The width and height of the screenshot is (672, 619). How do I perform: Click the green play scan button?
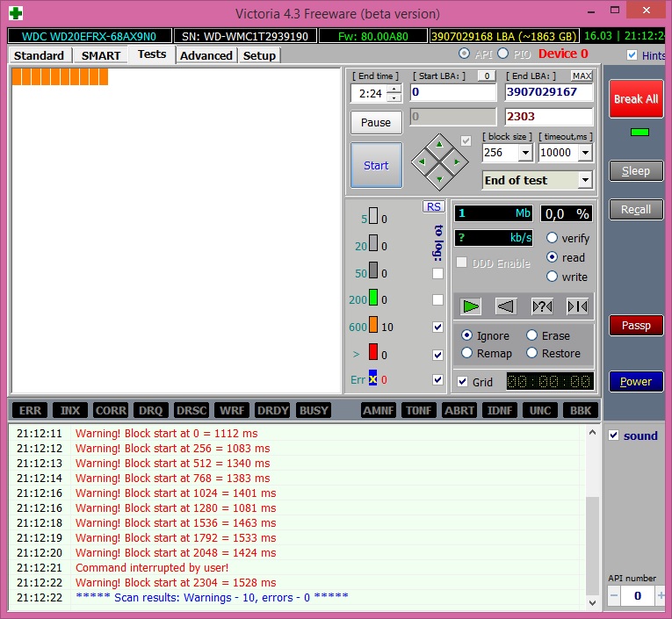point(471,306)
